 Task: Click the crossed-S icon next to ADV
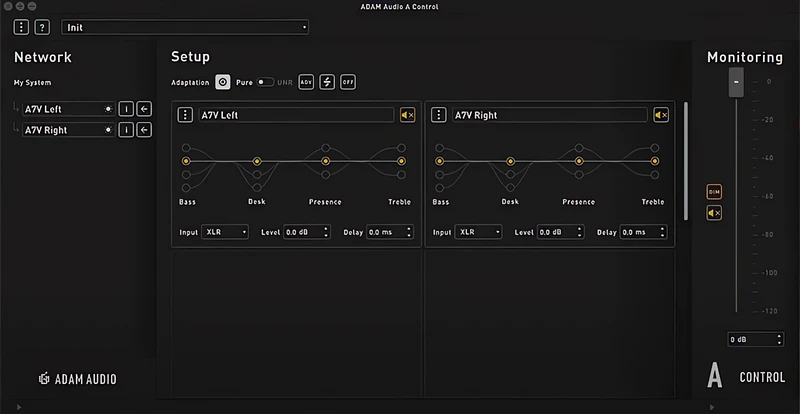coord(327,82)
